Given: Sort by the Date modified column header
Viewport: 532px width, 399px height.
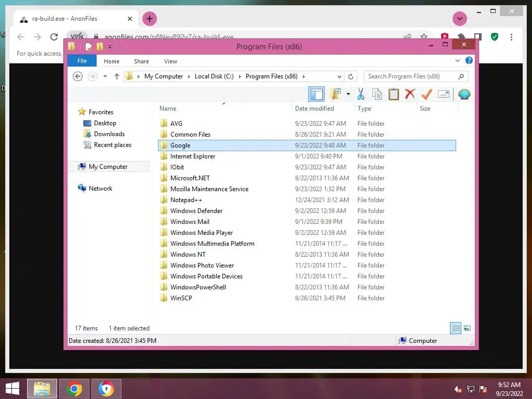Looking at the screenshot, I should pos(314,109).
